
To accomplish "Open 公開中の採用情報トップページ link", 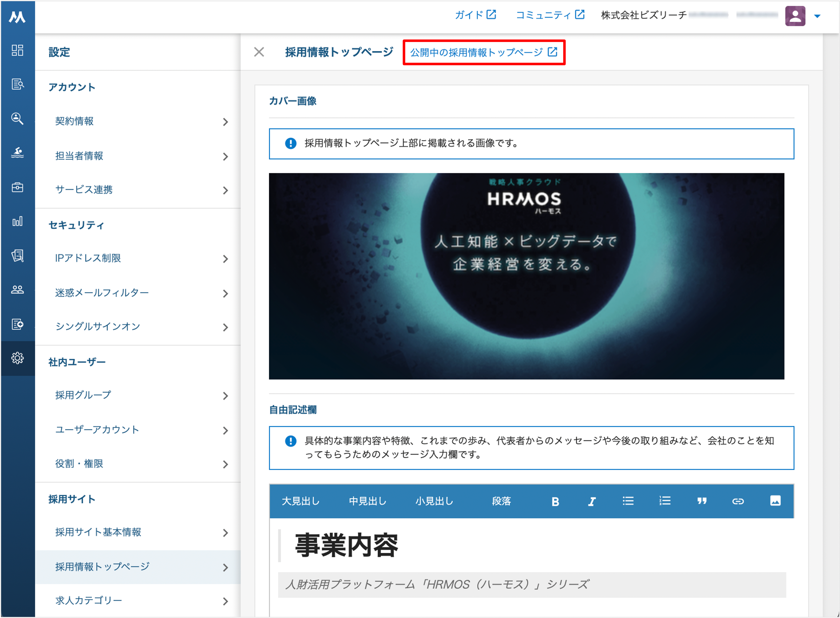I will point(484,52).
